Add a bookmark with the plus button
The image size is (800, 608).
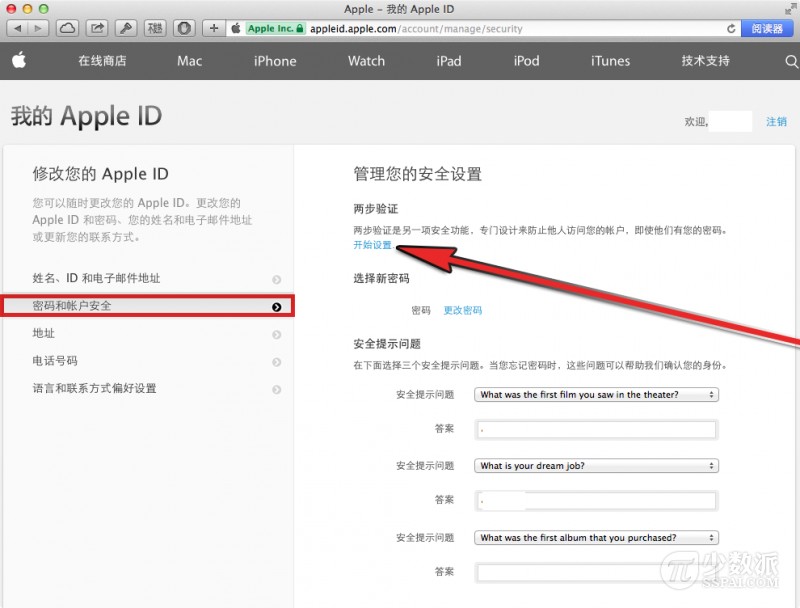pyautogui.click(x=214, y=29)
